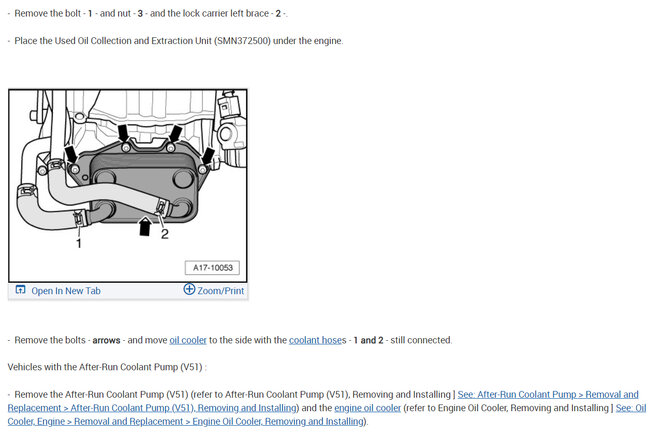650x435 pixels.
Task: Click the Zoom/Print magnifier plus icon
Action: coord(189,289)
